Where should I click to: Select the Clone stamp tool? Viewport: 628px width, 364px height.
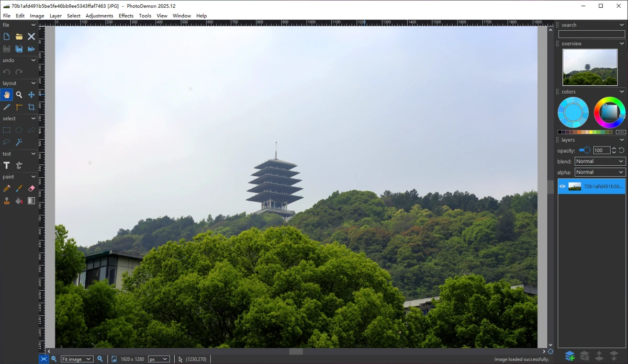[6, 201]
